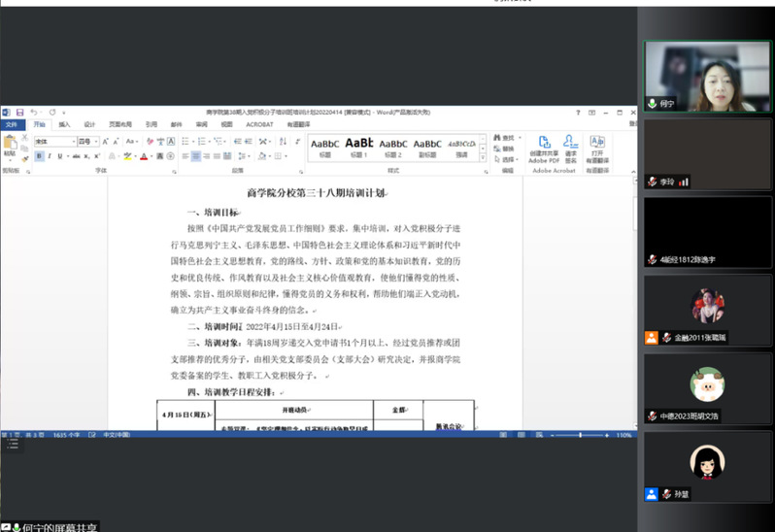Screen dimensions: 775x532
Task: Apply the 标题 1 heading style
Action: [359, 146]
